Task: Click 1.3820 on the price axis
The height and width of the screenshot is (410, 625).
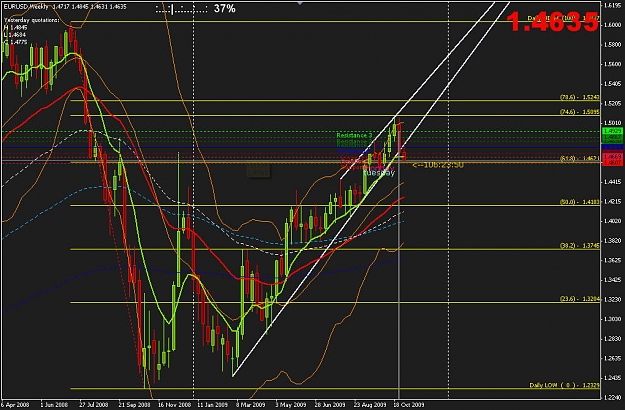Action: coord(614,241)
